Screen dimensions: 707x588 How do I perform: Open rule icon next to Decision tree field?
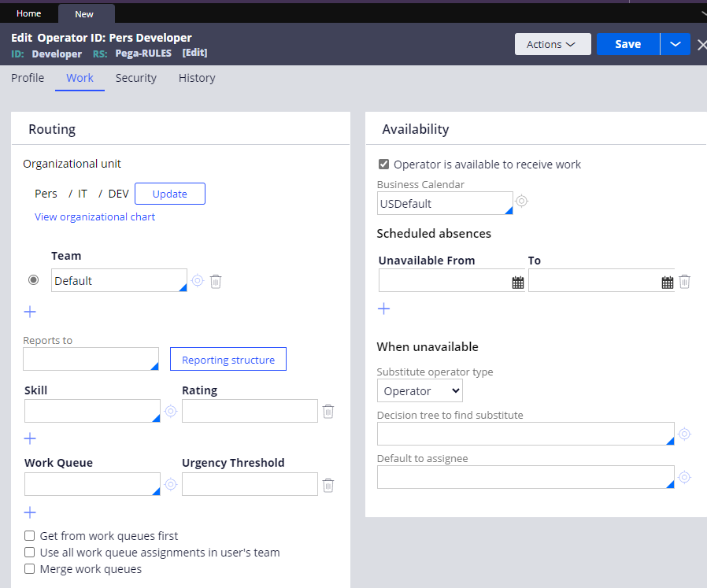[685, 434]
